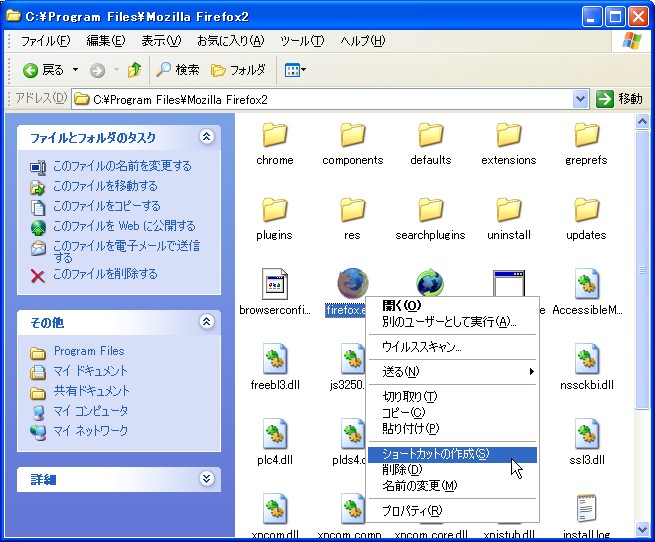Click the vertical scrollbar down arrow
Viewport: 655px width, 542px height.
[642, 529]
